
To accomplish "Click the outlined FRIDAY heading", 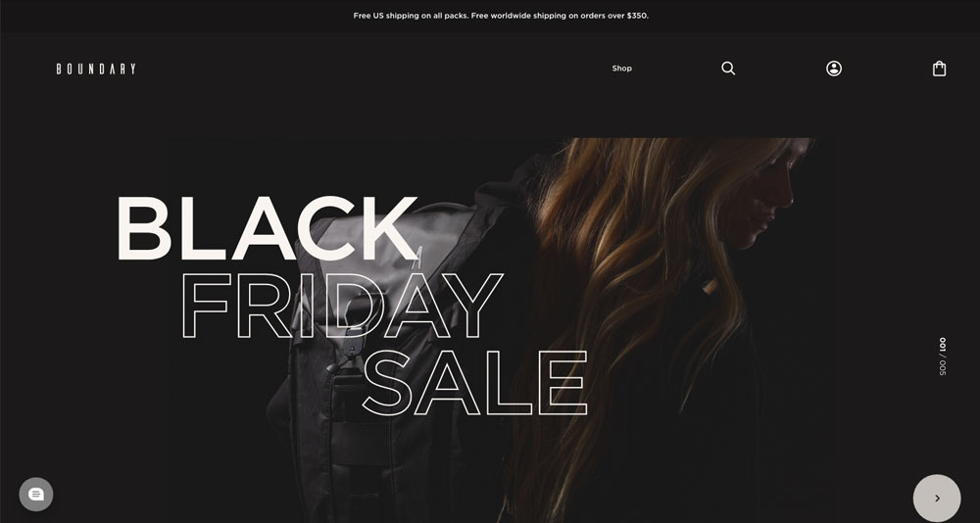I will 341,307.
